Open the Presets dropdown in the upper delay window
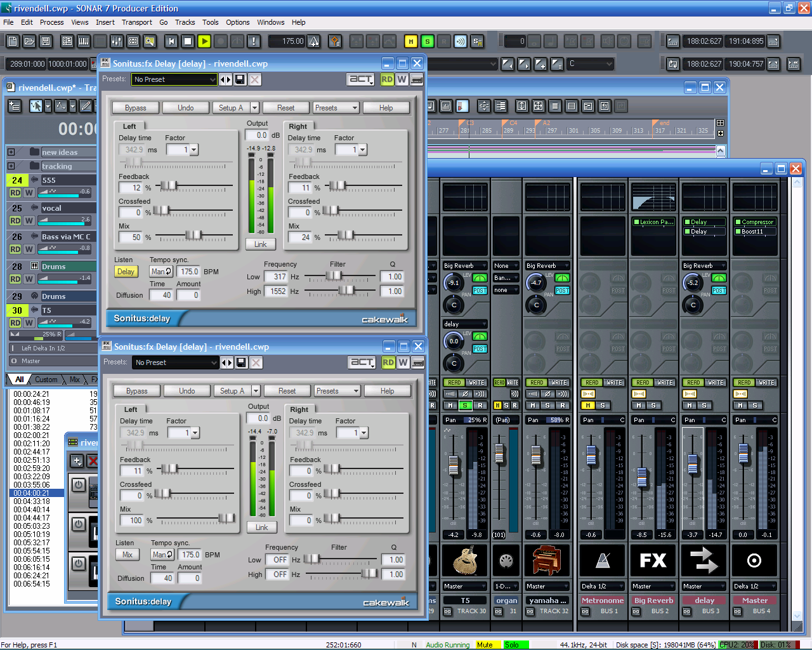Viewport: 812px width, 650px height. [x=336, y=108]
